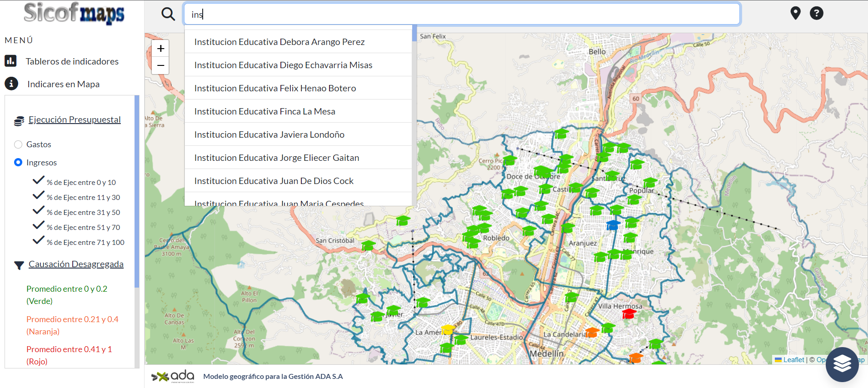Screen dimensions: 868x388
Task: Click the location pin icon
Action: click(795, 13)
